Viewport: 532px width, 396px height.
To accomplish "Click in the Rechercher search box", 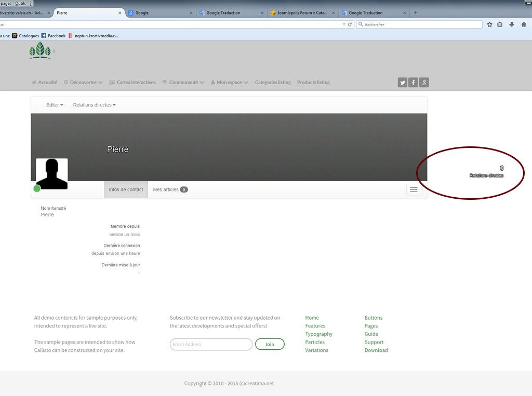I will pyautogui.click(x=419, y=24).
